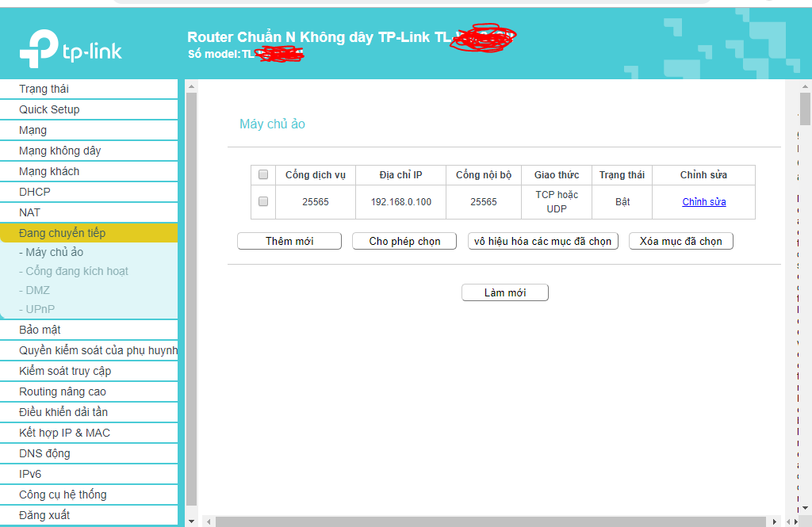Click the tp-link logo
This screenshot has height=527, width=812.
pyautogui.click(x=71, y=48)
